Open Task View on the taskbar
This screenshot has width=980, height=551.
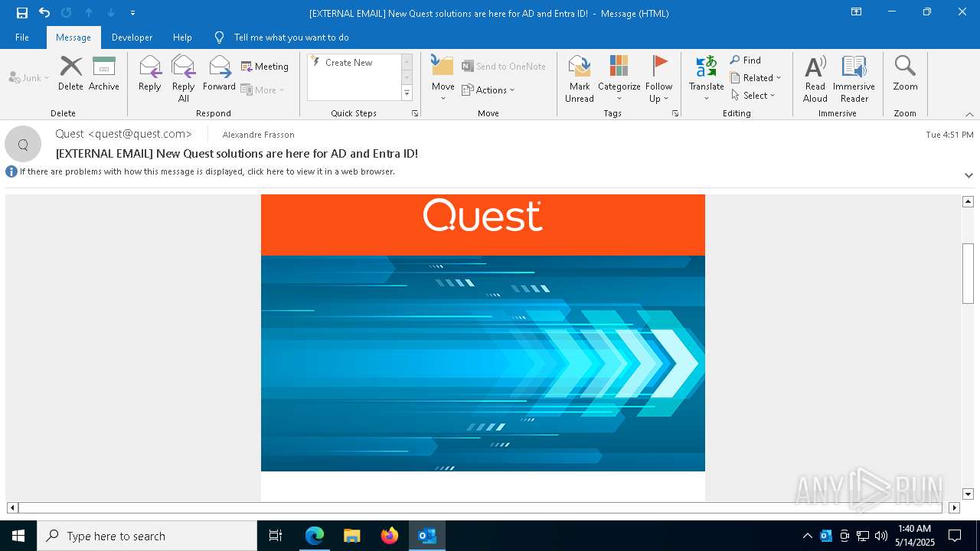tap(276, 536)
